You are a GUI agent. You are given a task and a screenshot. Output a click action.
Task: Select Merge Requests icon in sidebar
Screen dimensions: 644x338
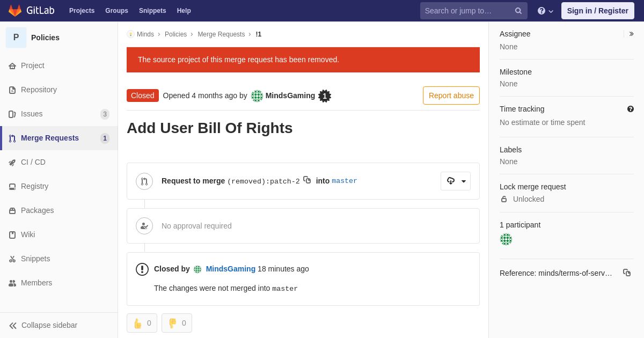[x=12, y=138]
